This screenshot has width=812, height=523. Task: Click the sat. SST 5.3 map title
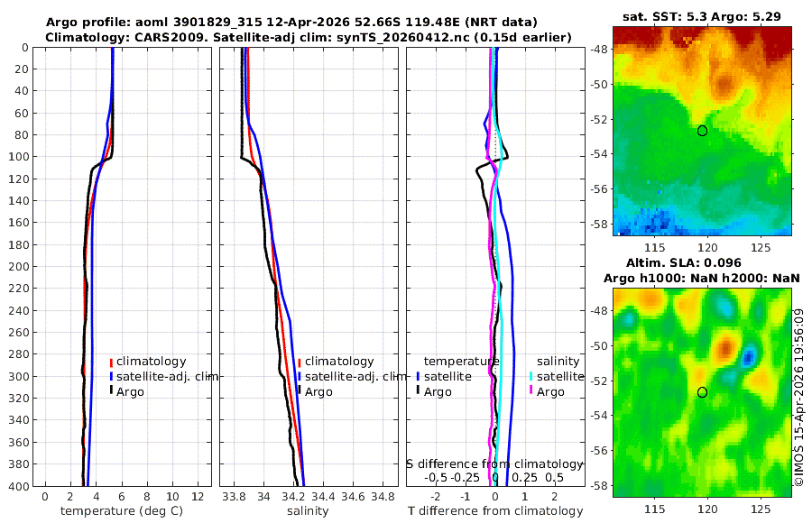coord(702,16)
